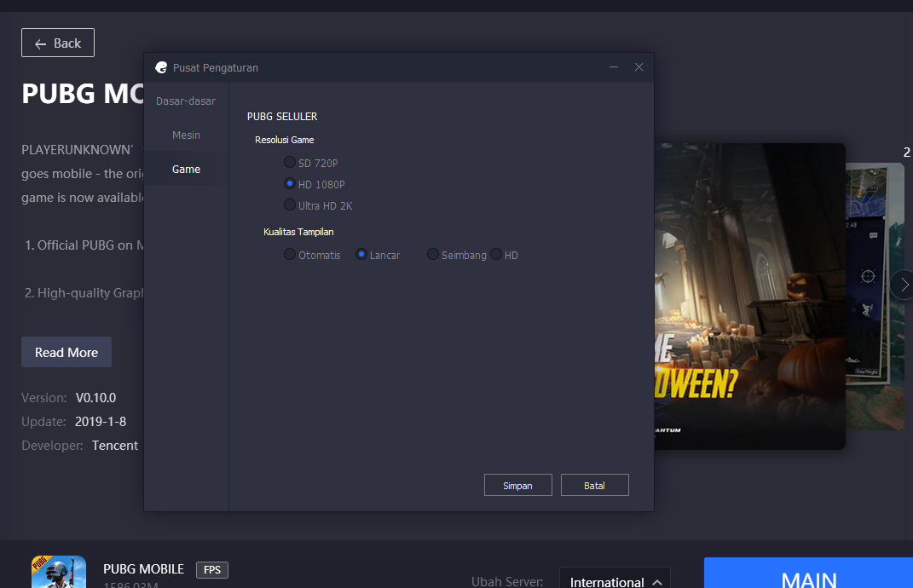This screenshot has width=913, height=588.
Task: Show next screenshot with right arrow
Action: coord(903,285)
